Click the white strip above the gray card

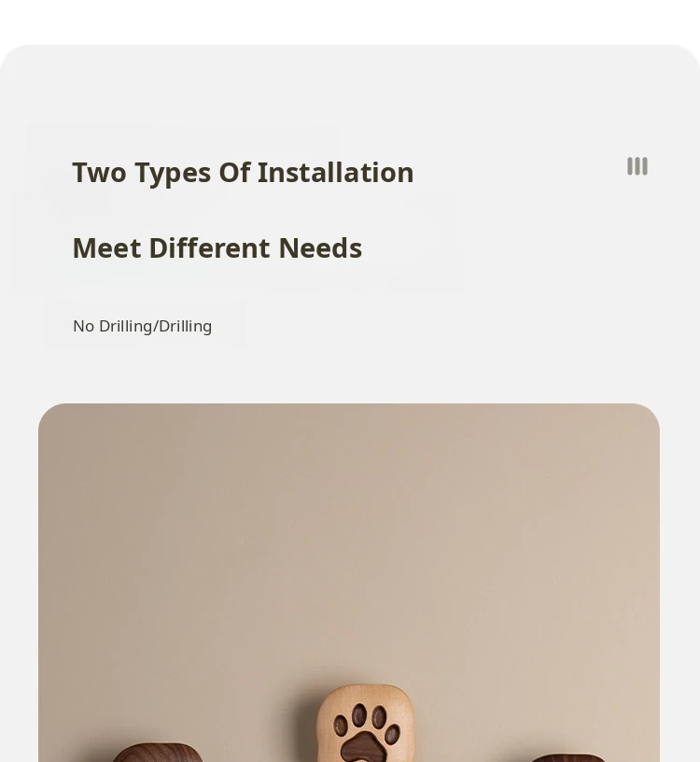pos(350,21)
